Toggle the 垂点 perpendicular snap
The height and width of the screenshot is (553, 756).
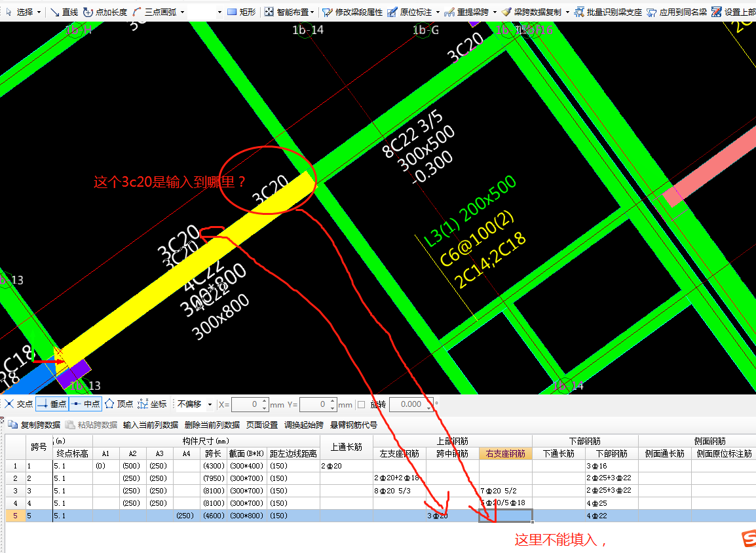click(x=52, y=404)
